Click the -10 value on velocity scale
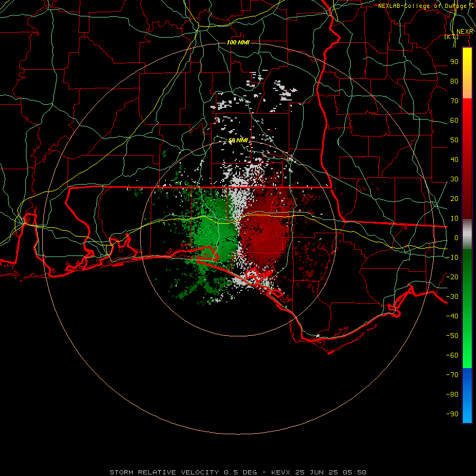 point(452,258)
